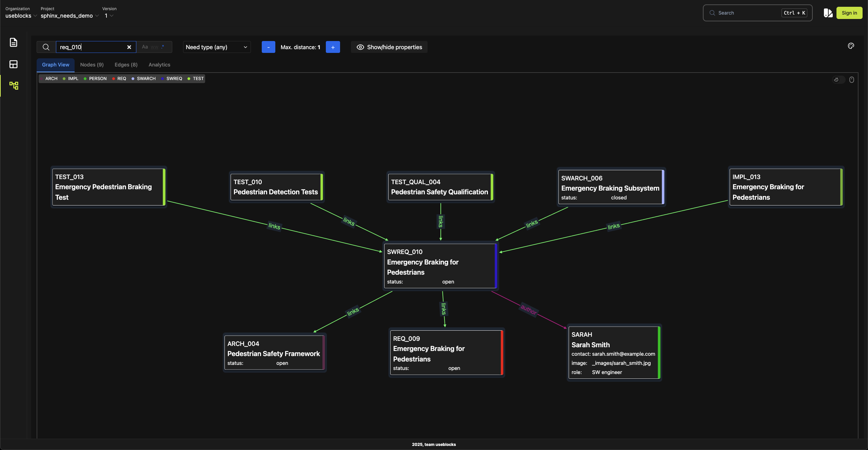Clear the req_010 filter with X

(x=129, y=47)
